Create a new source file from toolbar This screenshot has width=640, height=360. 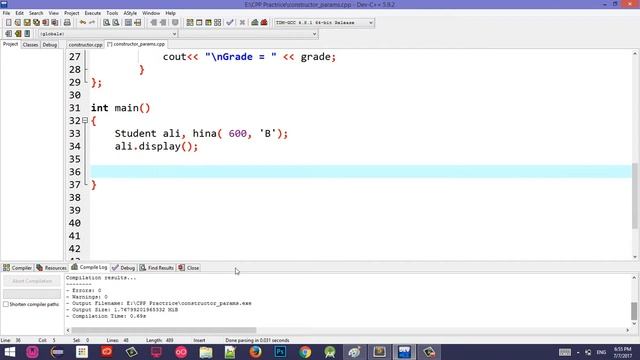[x=9, y=23]
